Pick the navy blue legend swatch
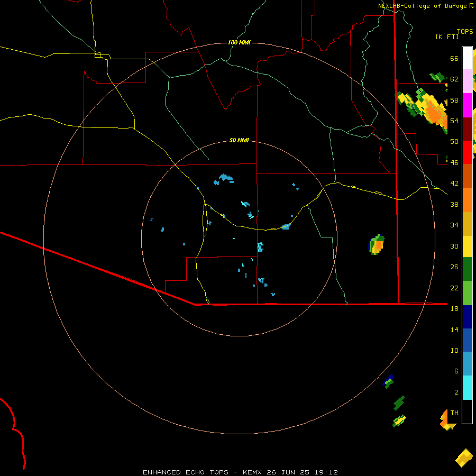This screenshot has width=476, height=476. pos(467,317)
